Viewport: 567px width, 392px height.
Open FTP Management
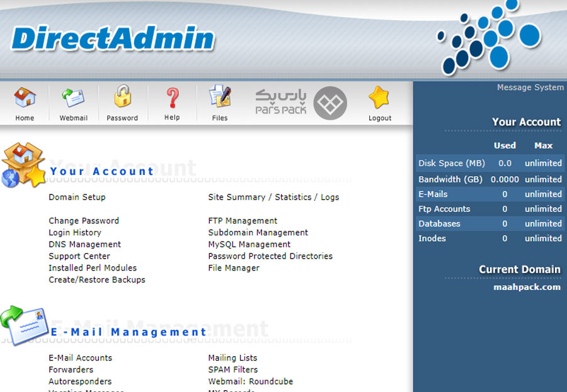click(243, 221)
